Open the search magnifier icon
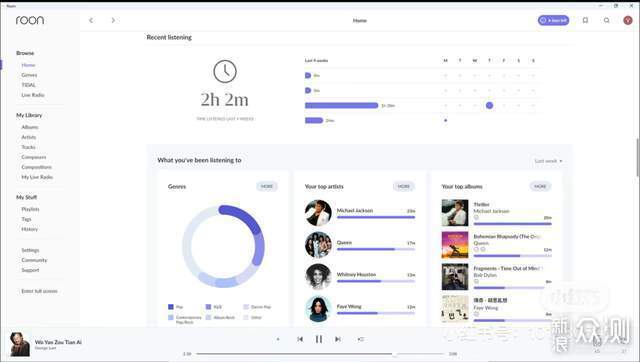Screen dimensions: 640x362 click(607, 20)
